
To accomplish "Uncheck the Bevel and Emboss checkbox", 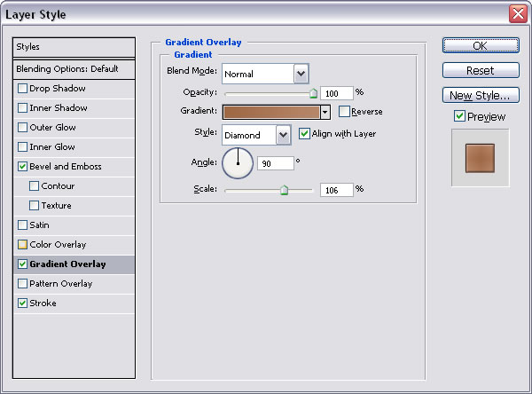I will (22, 167).
